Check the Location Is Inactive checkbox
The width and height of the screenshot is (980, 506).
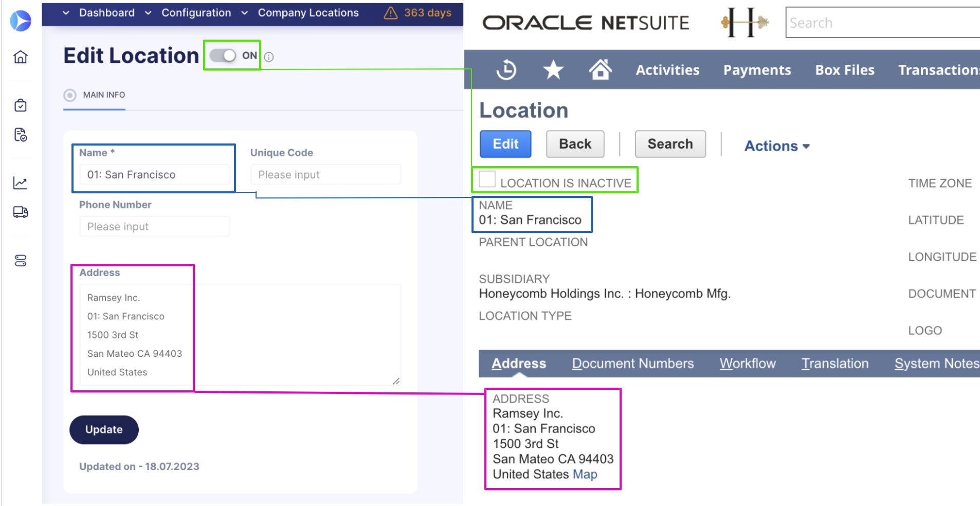(487, 179)
